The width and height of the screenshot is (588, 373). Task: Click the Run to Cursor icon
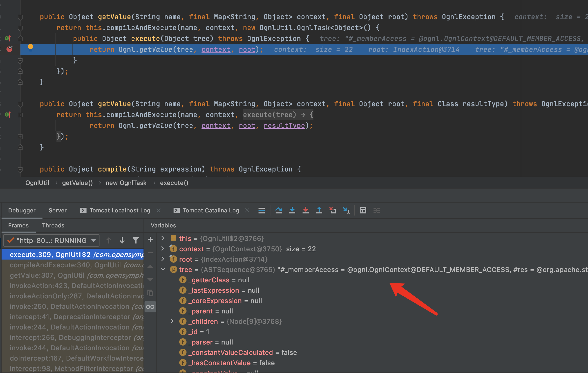(x=346, y=210)
